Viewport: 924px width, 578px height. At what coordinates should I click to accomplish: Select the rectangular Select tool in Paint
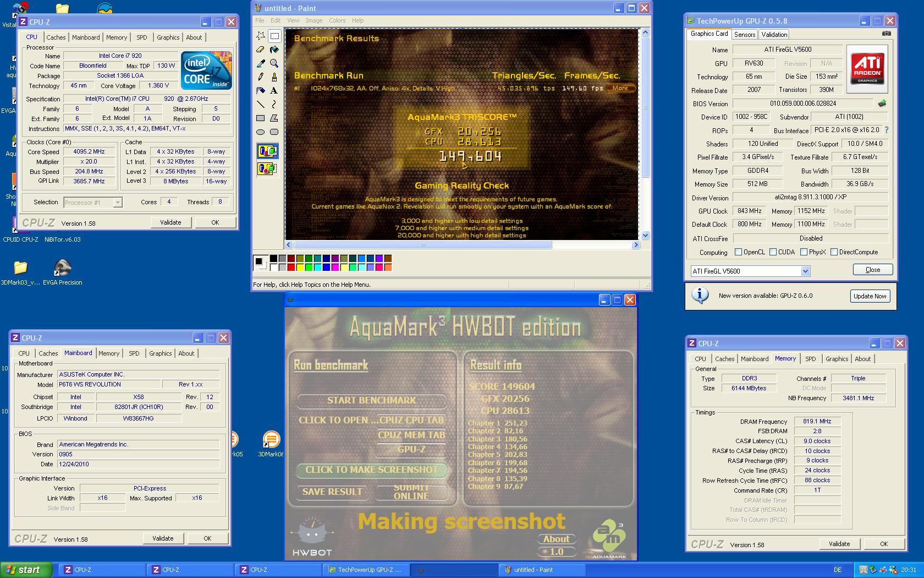(x=274, y=36)
